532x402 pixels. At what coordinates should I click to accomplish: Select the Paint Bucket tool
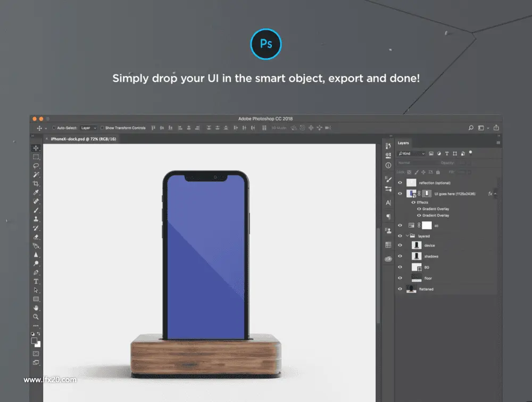[x=36, y=246]
